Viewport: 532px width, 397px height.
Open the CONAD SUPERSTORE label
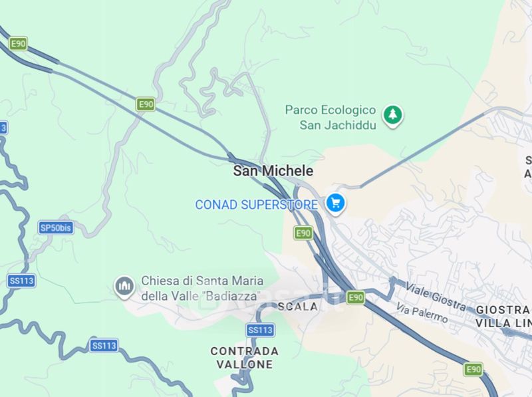pos(257,205)
